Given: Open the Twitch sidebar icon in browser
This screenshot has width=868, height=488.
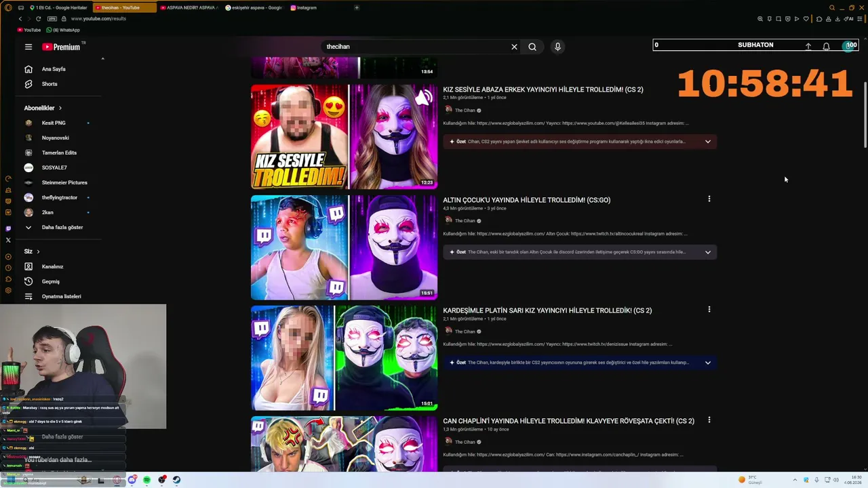Looking at the screenshot, I should (x=8, y=229).
